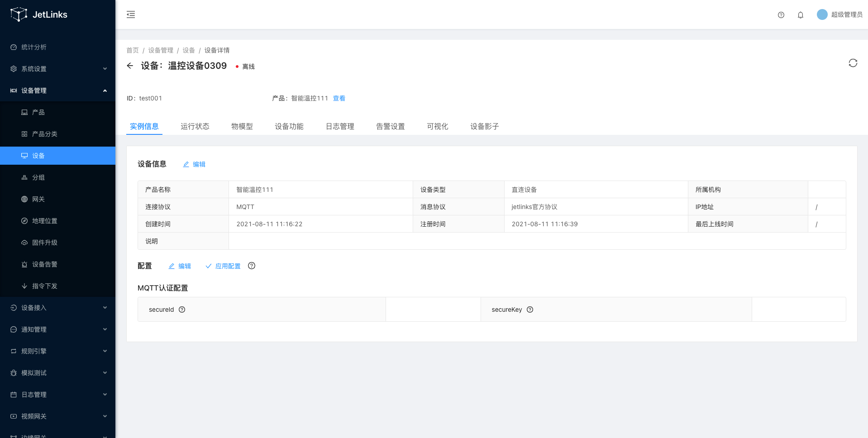
Task: Open the 日志管理 tab in device details
Action: click(x=340, y=126)
